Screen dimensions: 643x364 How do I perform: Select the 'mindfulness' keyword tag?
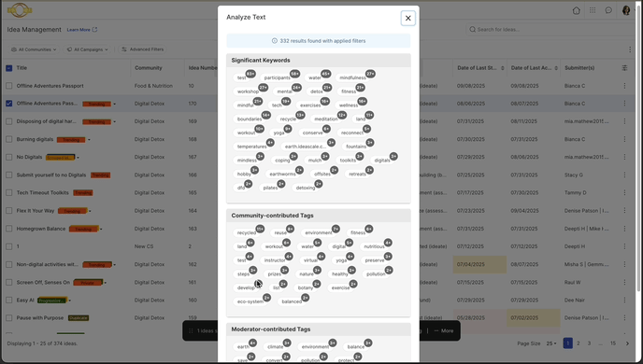pos(352,77)
